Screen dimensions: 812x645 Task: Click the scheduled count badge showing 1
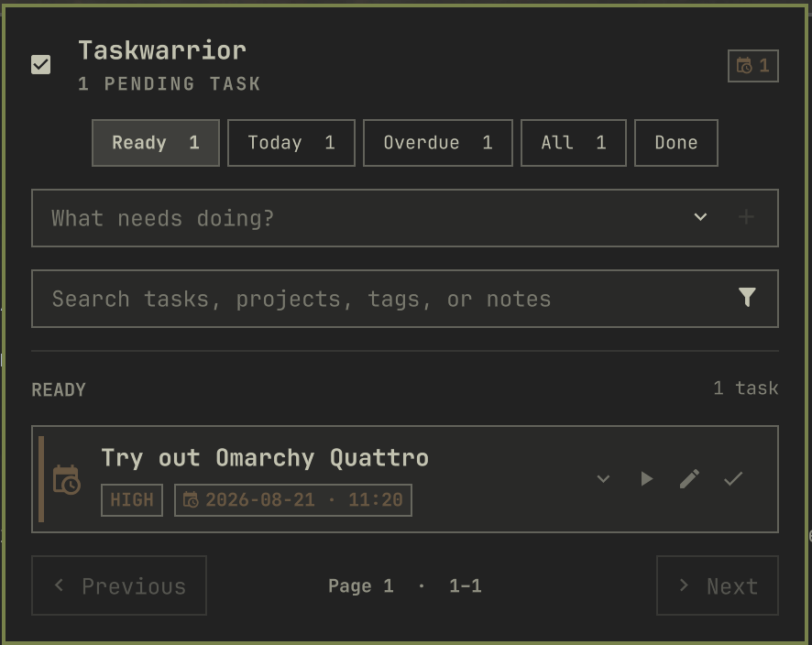(x=753, y=66)
